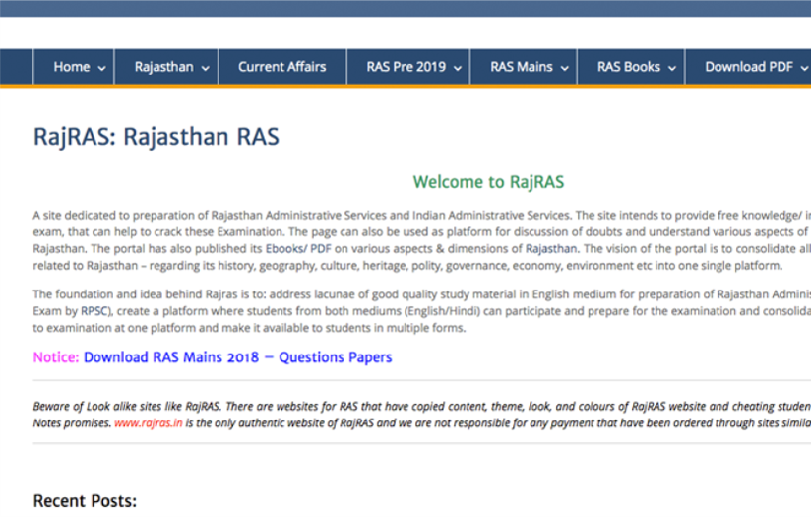Expand the RAS Mains chevron arrow
This screenshot has height=517, width=812.
565,68
